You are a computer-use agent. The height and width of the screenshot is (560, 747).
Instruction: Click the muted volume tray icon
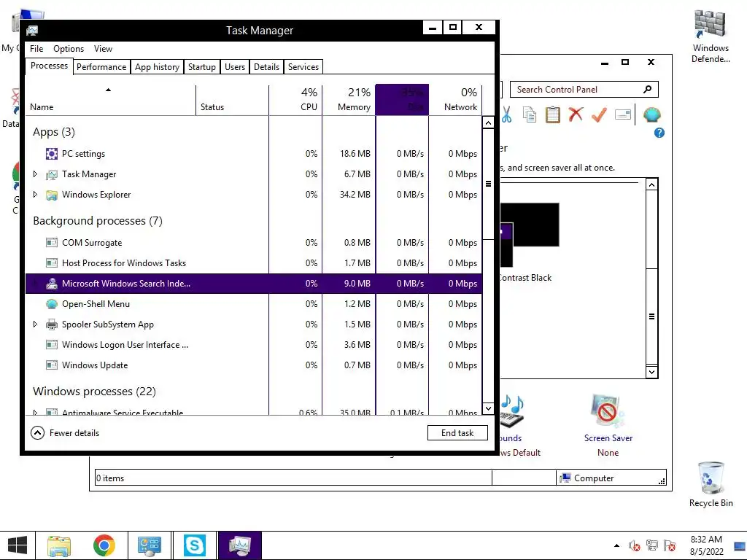click(634, 545)
